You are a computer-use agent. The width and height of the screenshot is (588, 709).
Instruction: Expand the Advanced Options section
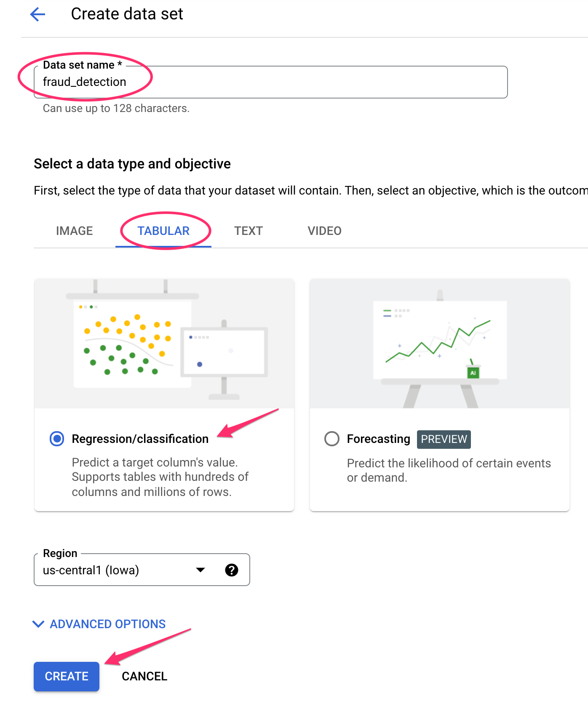[x=107, y=624]
